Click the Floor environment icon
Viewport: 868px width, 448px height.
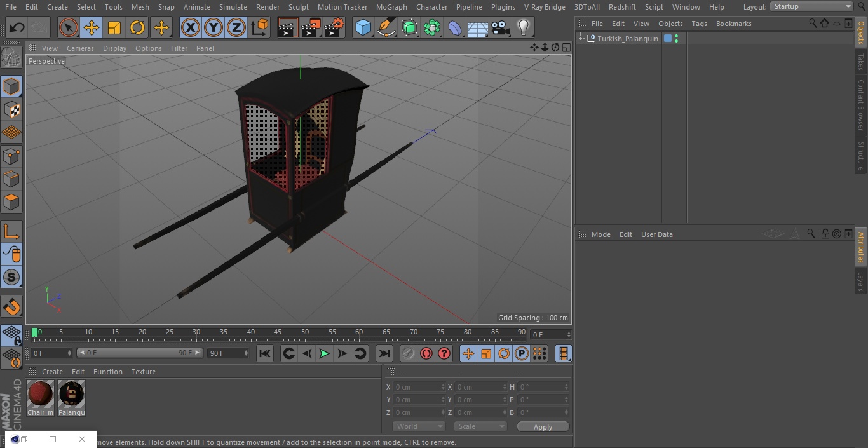pyautogui.click(x=478, y=28)
